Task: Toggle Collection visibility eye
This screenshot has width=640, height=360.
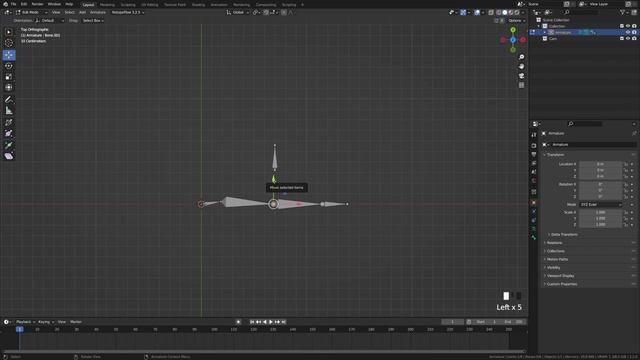Action: (x=628, y=26)
